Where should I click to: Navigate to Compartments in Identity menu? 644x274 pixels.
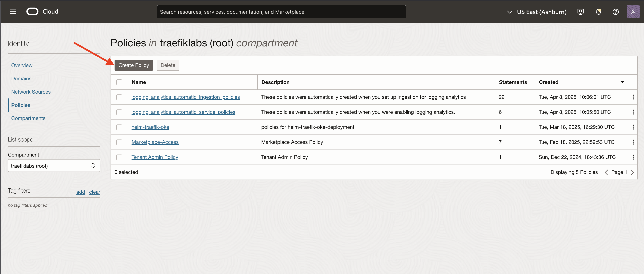(x=28, y=118)
